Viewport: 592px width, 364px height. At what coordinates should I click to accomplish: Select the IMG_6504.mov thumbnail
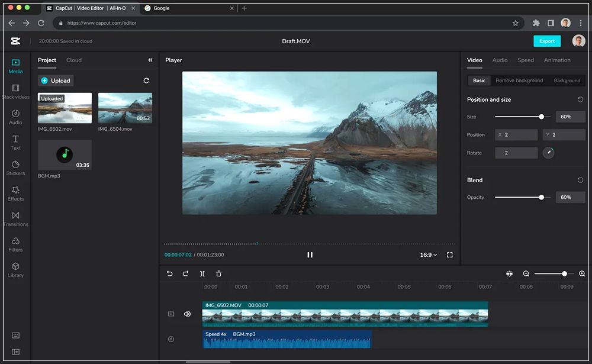125,108
